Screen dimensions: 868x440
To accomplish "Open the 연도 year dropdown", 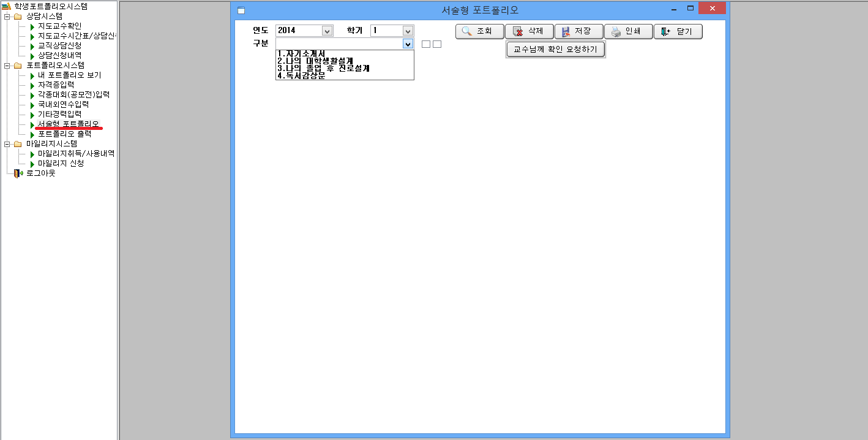I will tap(327, 31).
